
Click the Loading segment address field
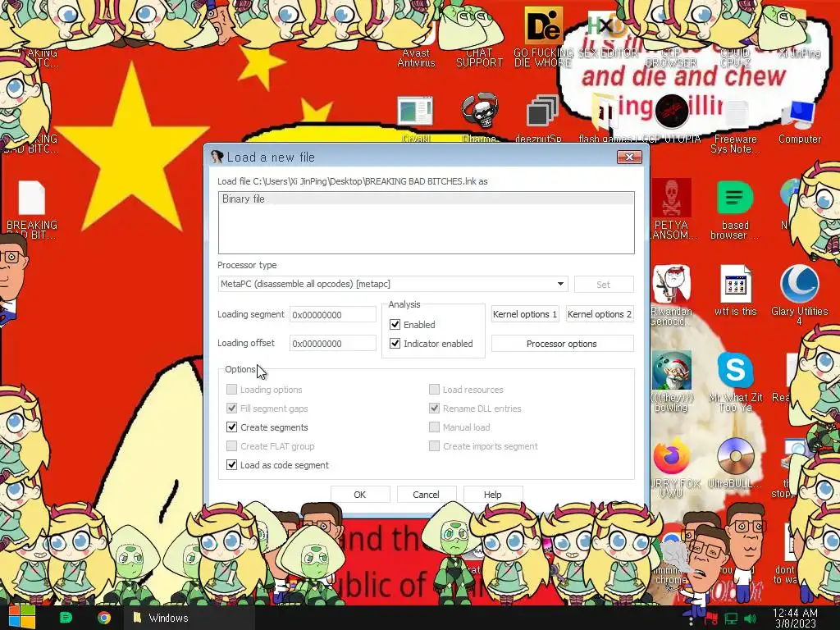333,314
